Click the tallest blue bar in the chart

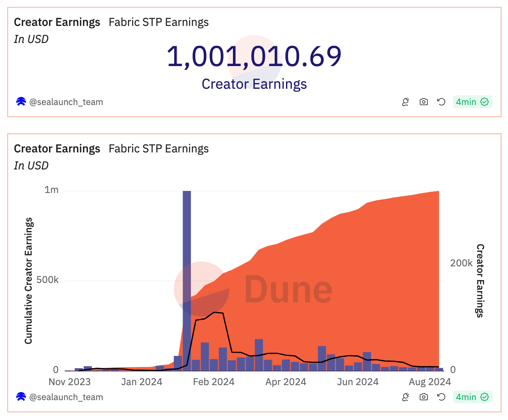tap(187, 280)
